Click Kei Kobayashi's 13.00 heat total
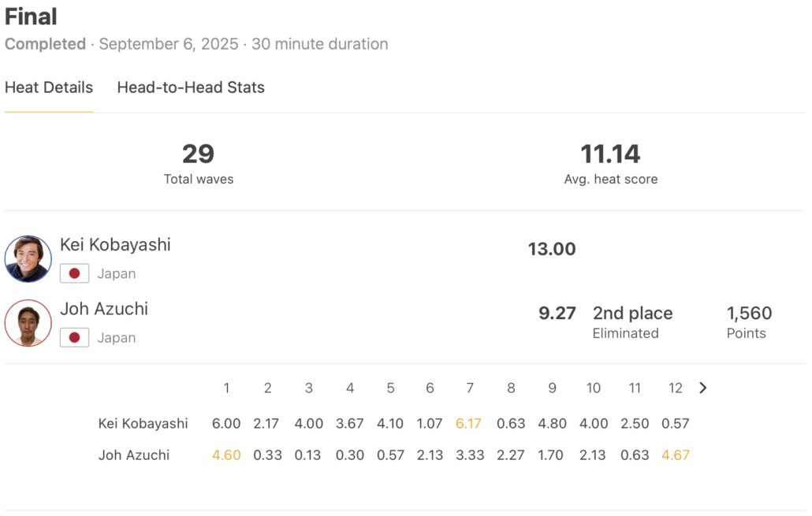 click(x=552, y=249)
